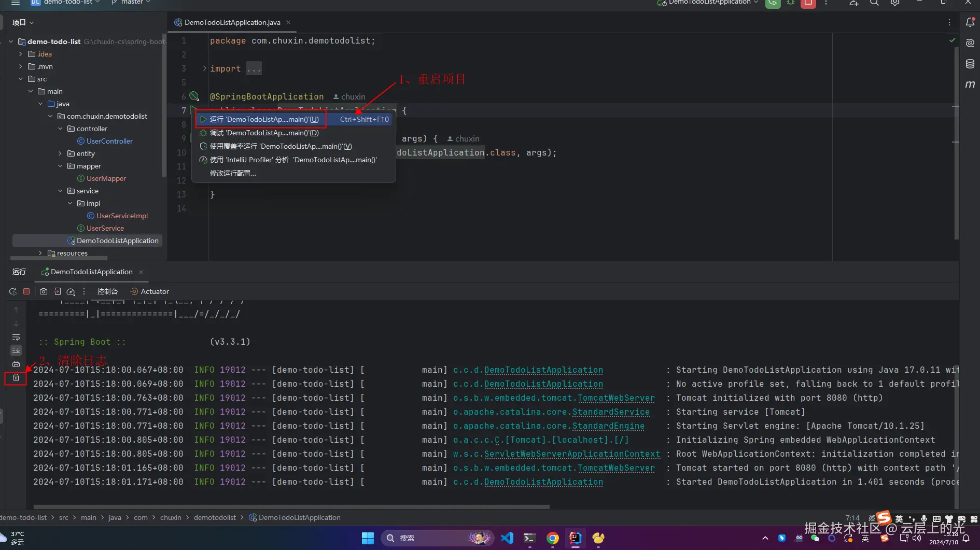This screenshot has width=980, height=550.
Task: Switch to the Actuator tab
Action: (x=150, y=291)
